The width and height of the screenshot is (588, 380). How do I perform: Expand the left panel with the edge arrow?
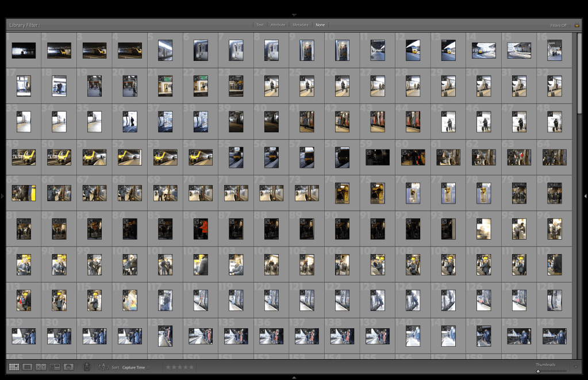coord(2,196)
